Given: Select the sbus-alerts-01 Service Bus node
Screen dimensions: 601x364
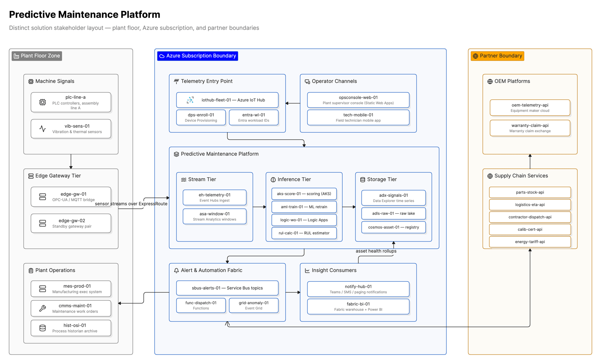Looking at the screenshot, I should point(227,288).
